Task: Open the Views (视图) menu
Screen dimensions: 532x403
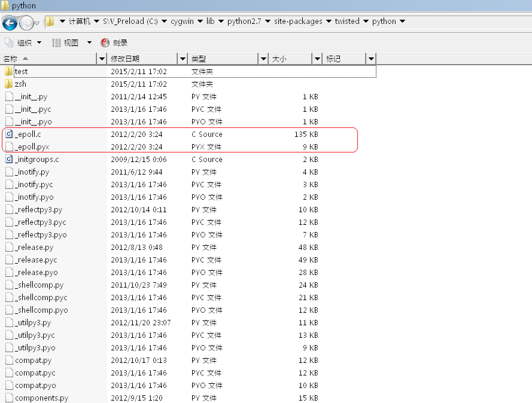Action: click(72, 42)
